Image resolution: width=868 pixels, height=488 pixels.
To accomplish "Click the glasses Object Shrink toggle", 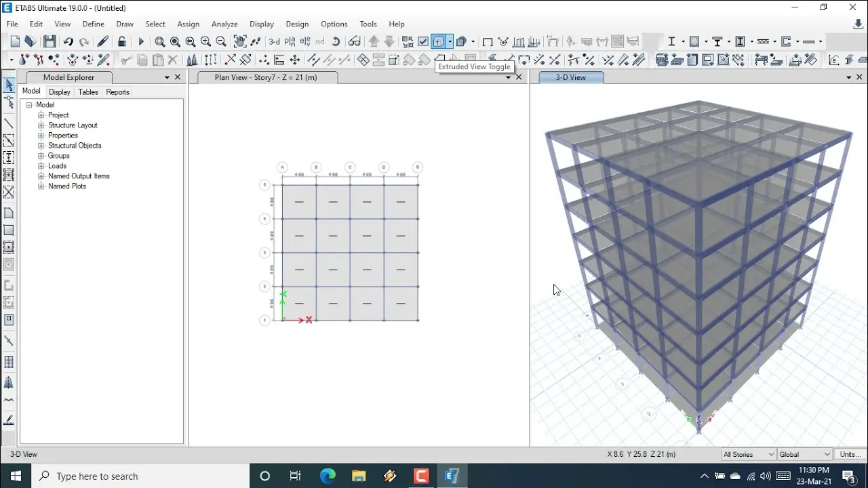I will click(x=354, y=42).
